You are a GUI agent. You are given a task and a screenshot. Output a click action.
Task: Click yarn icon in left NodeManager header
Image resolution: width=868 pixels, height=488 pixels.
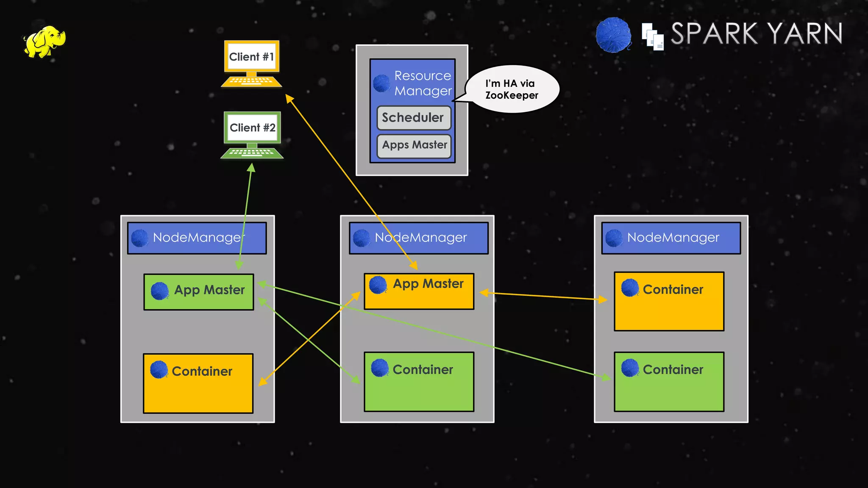tap(140, 238)
